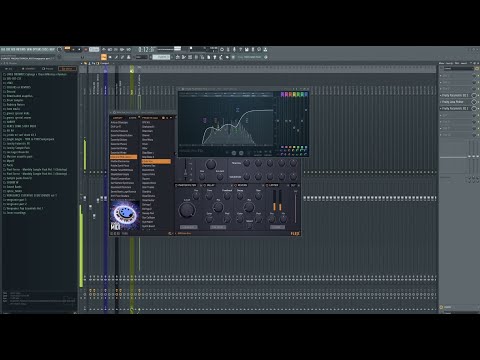This screenshot has width=480, height=360.
Task: Open the filter type dropdown under the cutoff knob
Action: (189, 227)
